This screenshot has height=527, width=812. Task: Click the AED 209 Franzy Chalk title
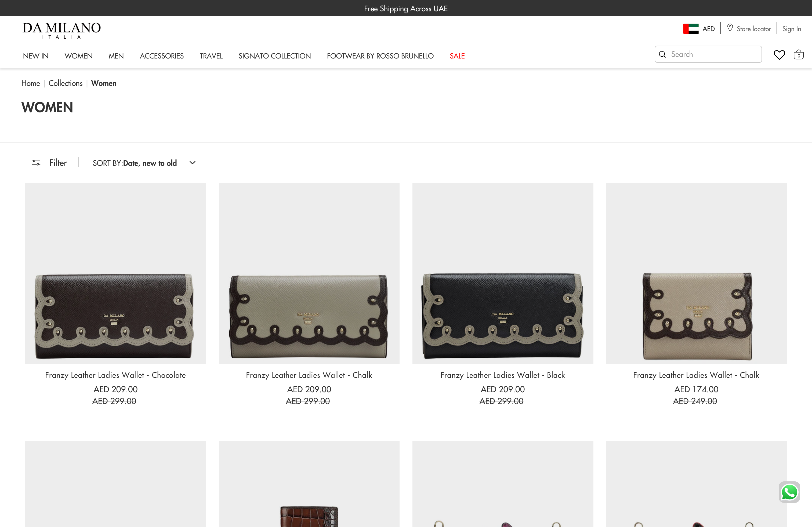point(309,375)
